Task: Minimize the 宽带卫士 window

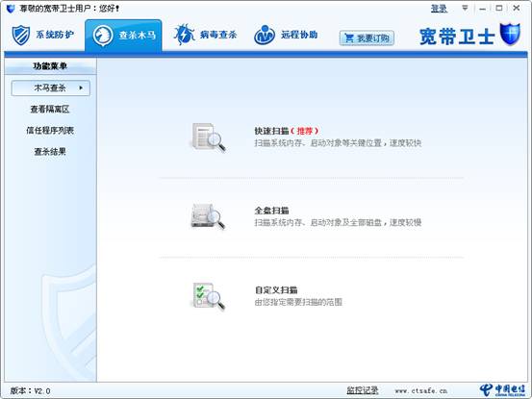Action: pos(482,9)
